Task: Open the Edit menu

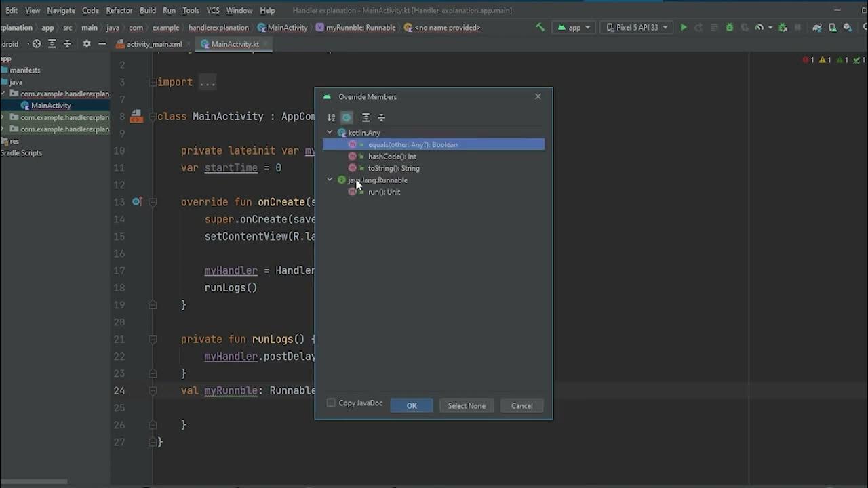Action: click(12, 10)
